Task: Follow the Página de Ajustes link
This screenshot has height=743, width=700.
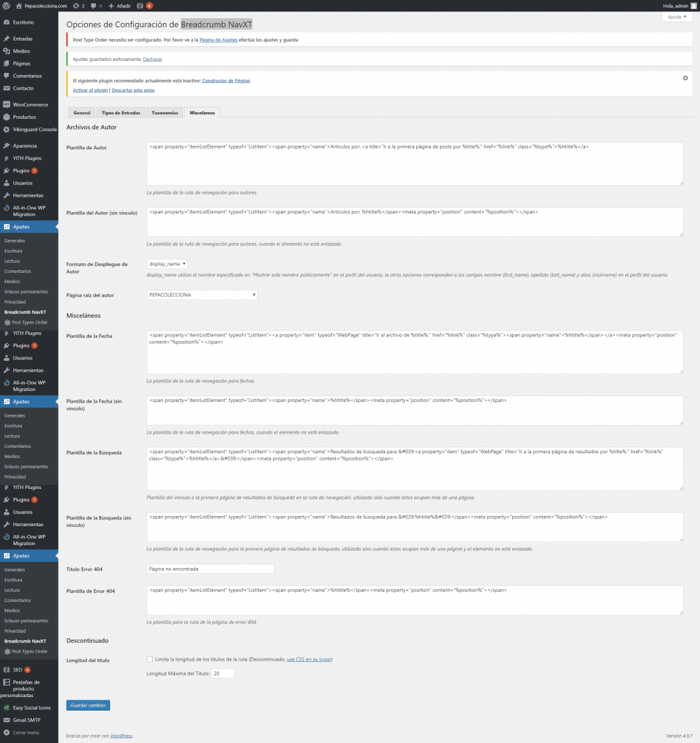Action: (218, 40)
